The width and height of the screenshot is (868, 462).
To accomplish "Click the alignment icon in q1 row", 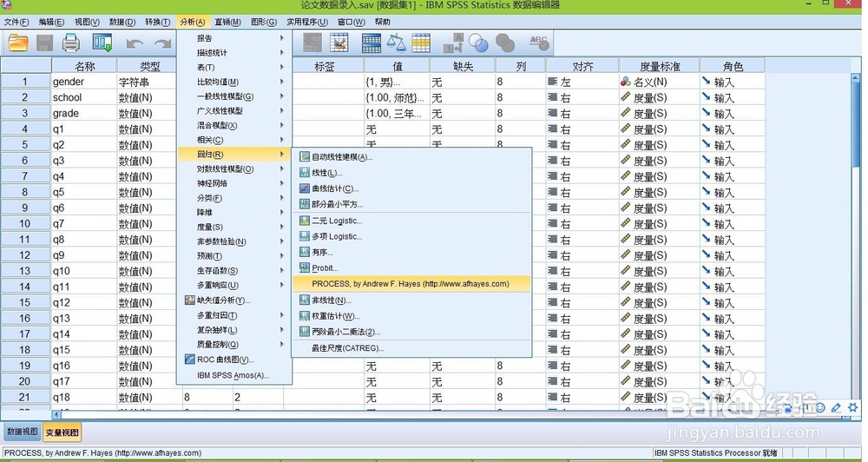I will tap(552, 129).
